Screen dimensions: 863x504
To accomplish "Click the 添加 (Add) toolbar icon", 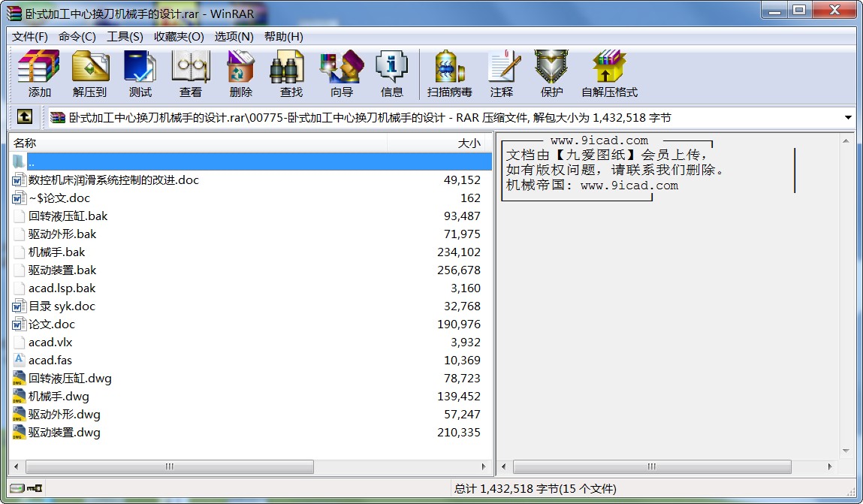I will point(38,74).
